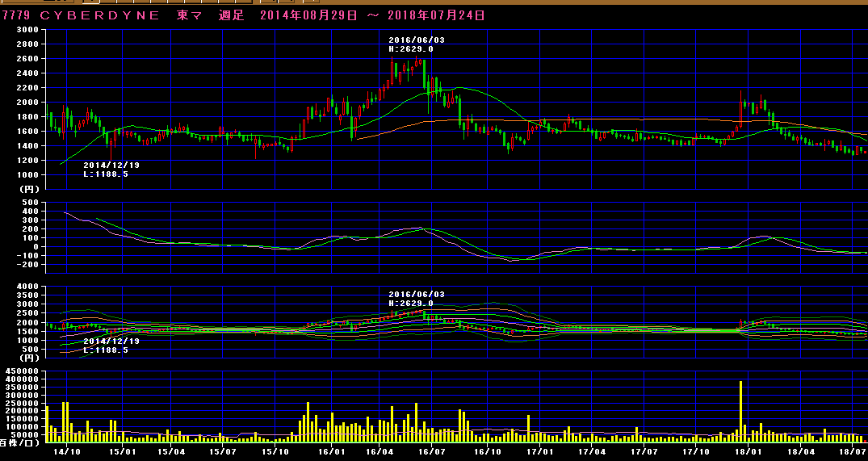Click the "百株/口" volume unit label

click(x=19, y=443)
